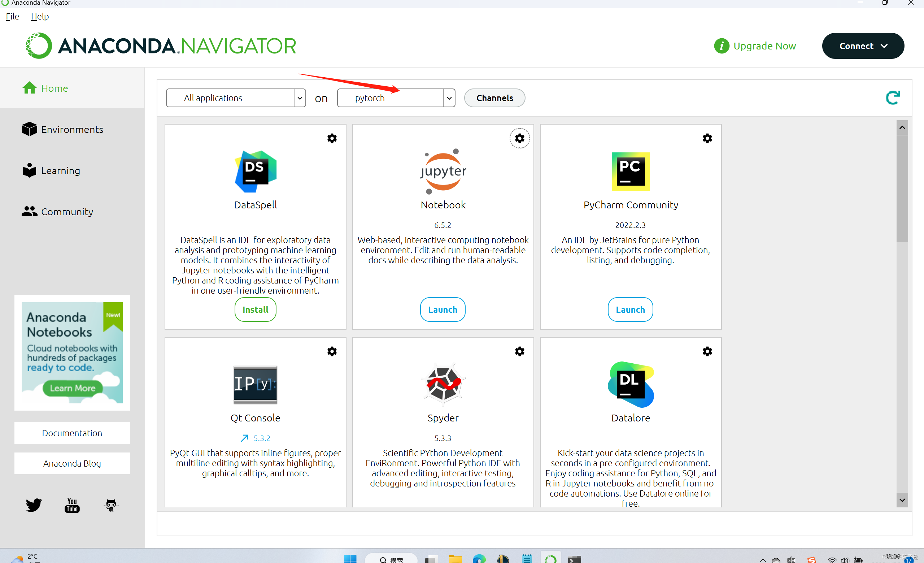Open the YouTube icon link
Screen dimensions: 924x563
(72, 505)
